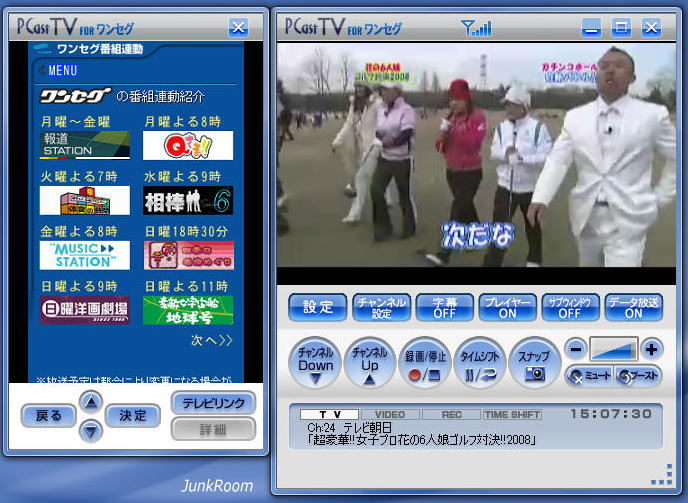Maximize the main PCastTV window

(621, 28)
